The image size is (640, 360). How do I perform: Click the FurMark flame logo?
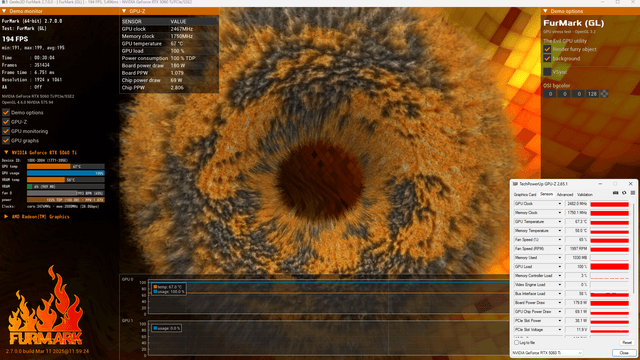[x=45, y=307]
